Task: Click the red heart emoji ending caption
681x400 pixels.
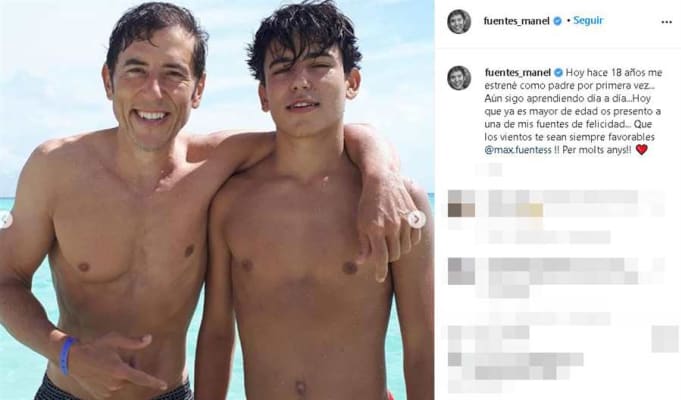Action: [641, 150]
